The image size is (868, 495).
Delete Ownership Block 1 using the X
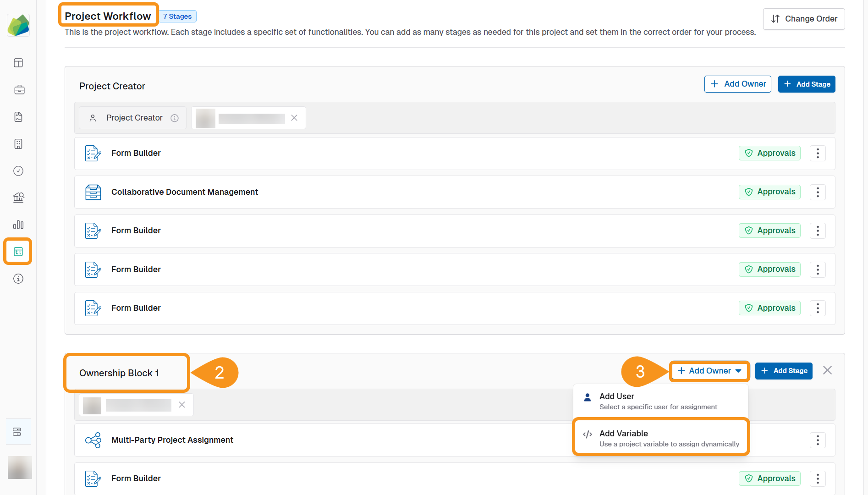coord(827,370)
